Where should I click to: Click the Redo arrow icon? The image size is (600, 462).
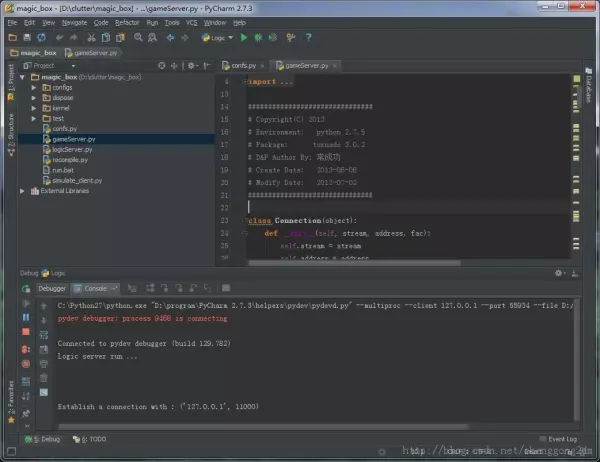click(73, 38)
